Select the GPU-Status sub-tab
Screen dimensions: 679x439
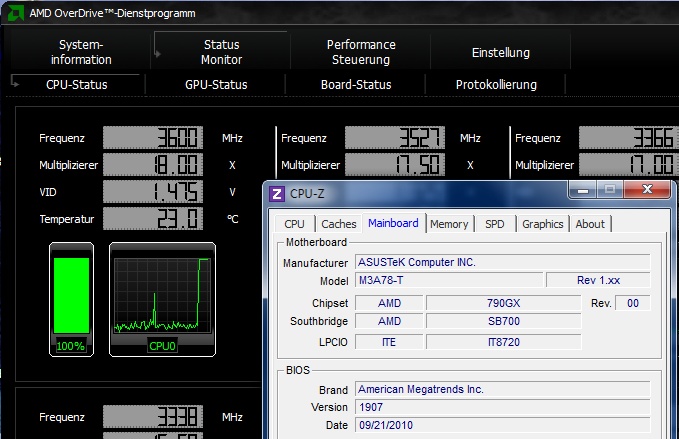216,84
